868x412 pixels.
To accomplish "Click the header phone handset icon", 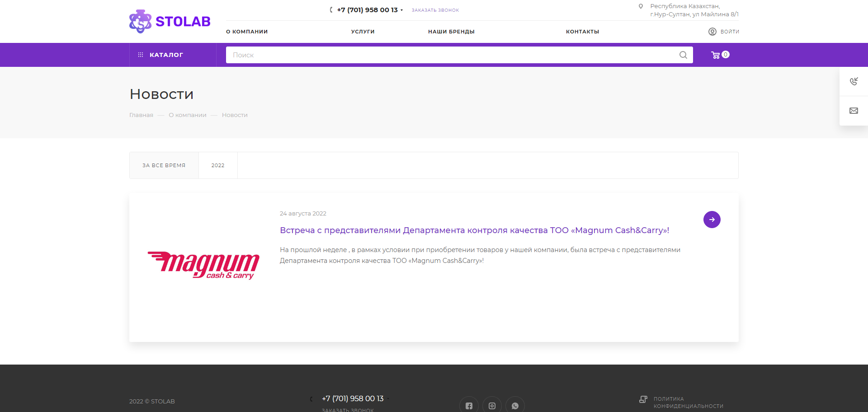I will pos(331,10).
